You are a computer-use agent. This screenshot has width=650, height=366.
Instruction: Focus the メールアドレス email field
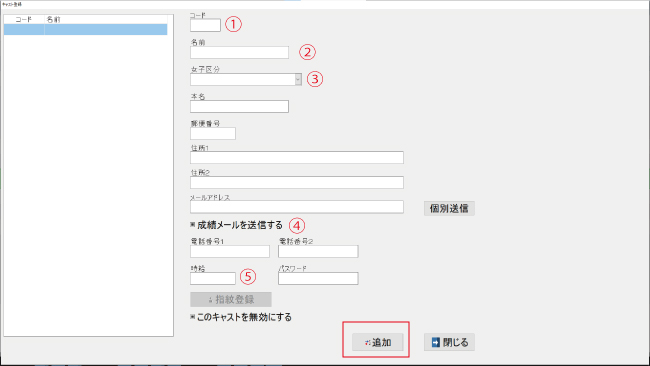pyautogui.click(x=297, y=207)
